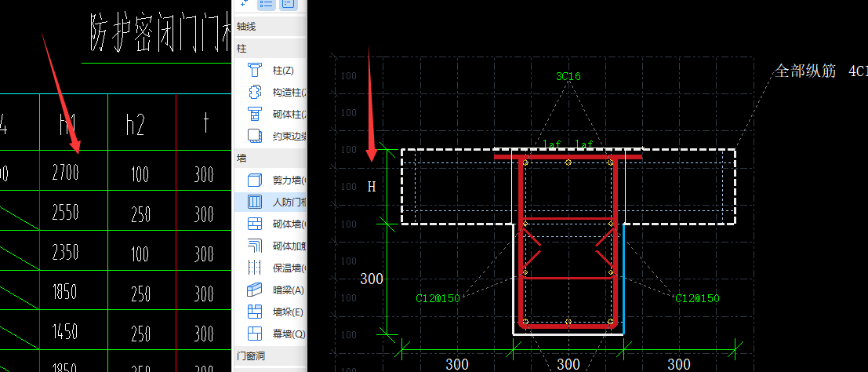The width and height of the screenshot is (868, 372).
Task: Click the rightmost view icon atop navigation panel
Action: tap(288, 4)
